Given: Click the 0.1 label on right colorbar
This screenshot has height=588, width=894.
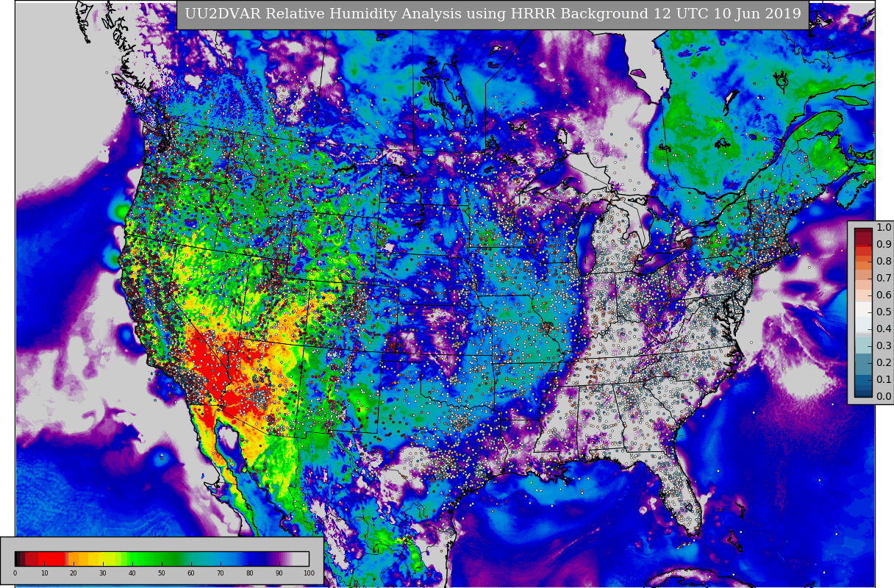Looking at the screenshot, I should pos(884,380).
